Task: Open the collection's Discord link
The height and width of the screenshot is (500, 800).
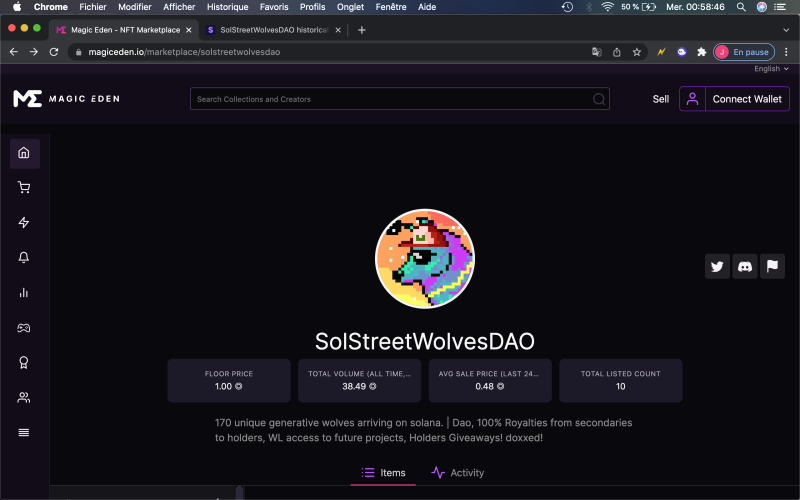Action: 744,266
